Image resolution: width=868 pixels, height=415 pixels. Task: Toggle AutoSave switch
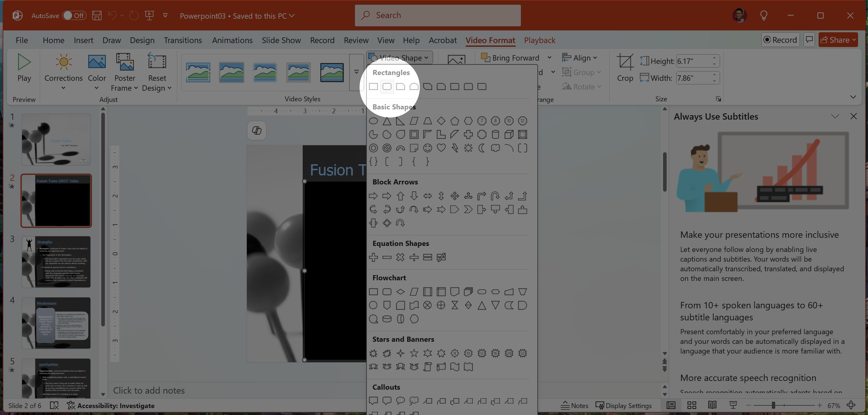click(74, 15)
